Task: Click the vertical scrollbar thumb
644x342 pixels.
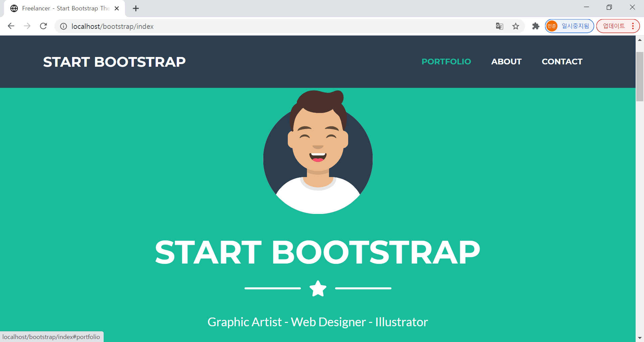Action: [x=640, y=76]
